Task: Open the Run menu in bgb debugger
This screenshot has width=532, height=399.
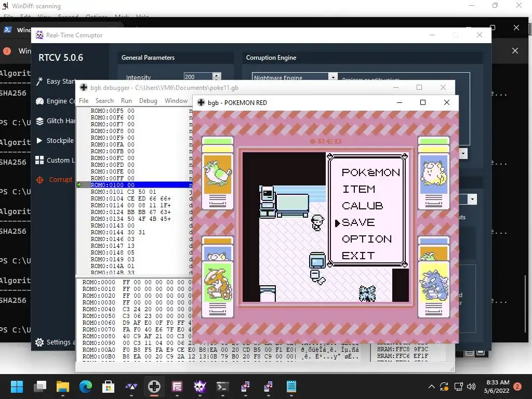Action: 126,101
